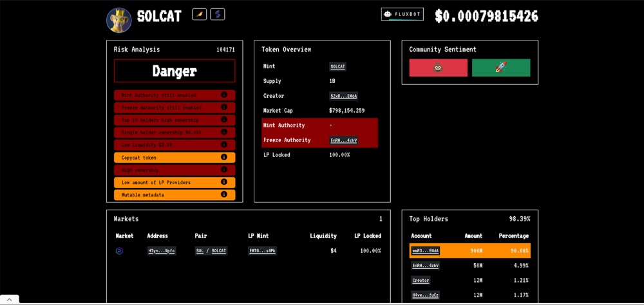Screen dimensions: 644x305
Task: Open the blue Solscan icon beside SOLCAT
Action: pyautogui.click(x=218, y=14)
